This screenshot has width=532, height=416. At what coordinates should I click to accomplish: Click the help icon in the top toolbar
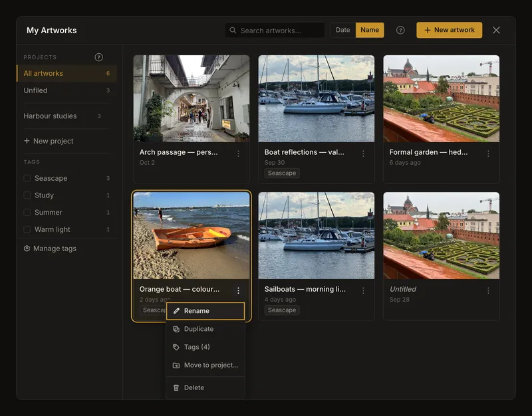click(400, 30)
